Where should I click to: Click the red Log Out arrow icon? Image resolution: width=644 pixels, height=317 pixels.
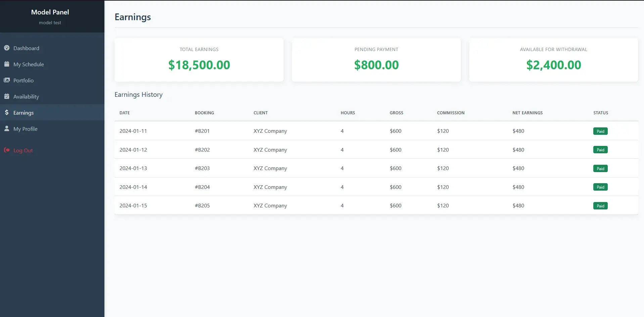tap(7, 150)
